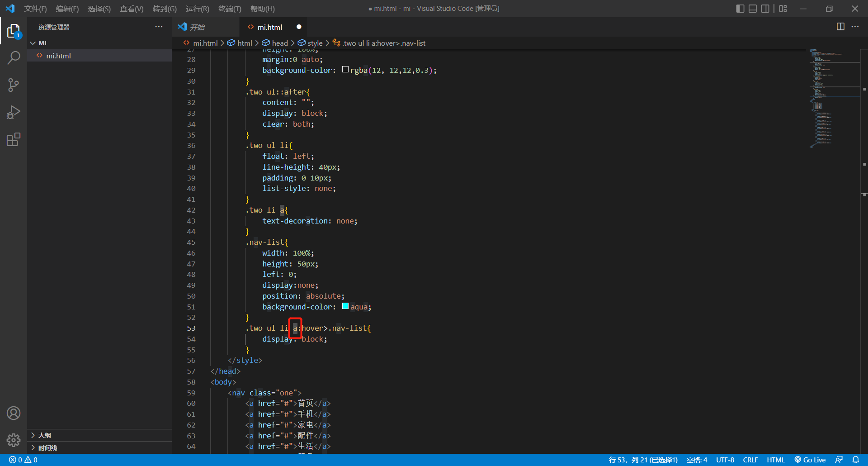Open the help menu 帮助(H)
The height and width of the screenshot is (466, 868).
[262, 9]
